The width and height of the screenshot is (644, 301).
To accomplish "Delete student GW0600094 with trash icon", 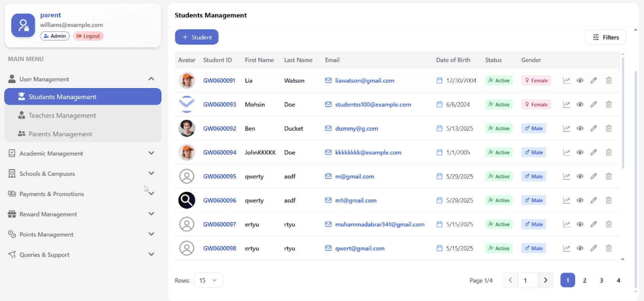I will click(x=609, y=152).
